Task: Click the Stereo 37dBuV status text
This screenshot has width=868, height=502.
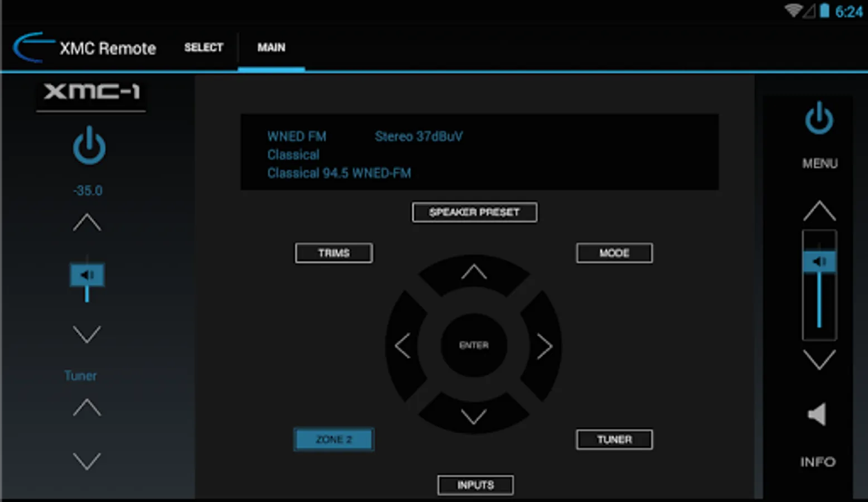Action: click(x=419, y=137)
